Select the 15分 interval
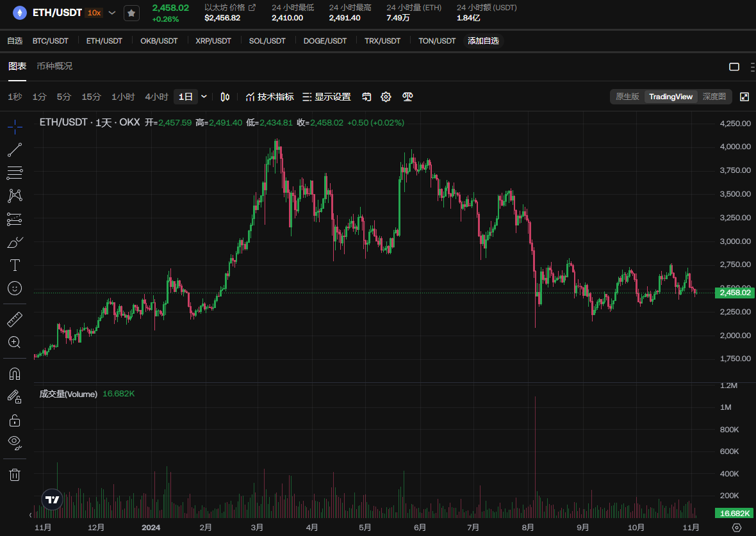This screenshot has height=536, width=756. coord(91,97)
